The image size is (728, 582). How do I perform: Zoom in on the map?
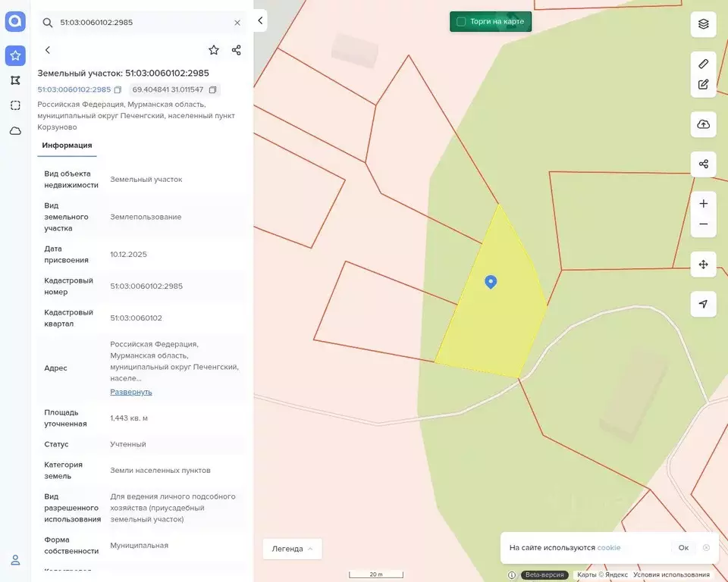pyautogui.click(x=704, y=204)
